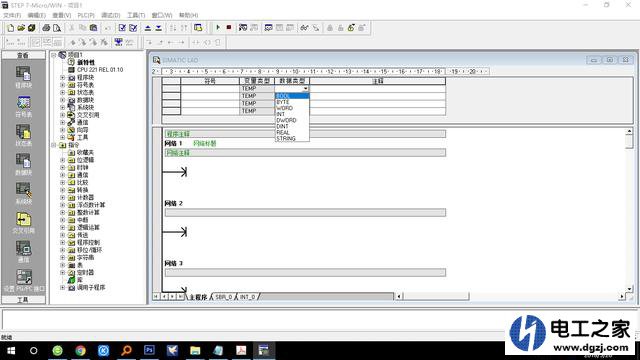This screenshot has height=360, width=640.
Task: Select INT in data type list
Action: (292, 114)
